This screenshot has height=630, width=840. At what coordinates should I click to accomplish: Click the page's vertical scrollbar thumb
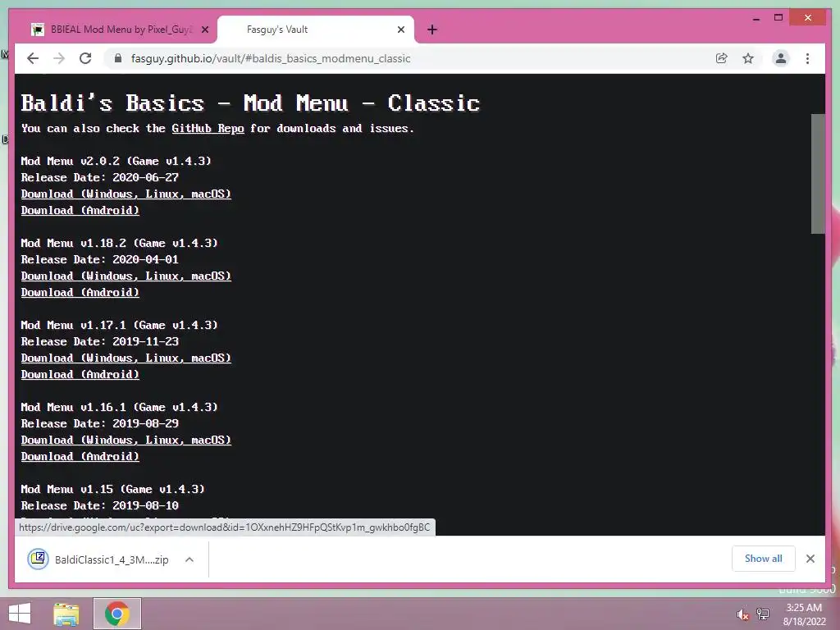coord(818,174)
